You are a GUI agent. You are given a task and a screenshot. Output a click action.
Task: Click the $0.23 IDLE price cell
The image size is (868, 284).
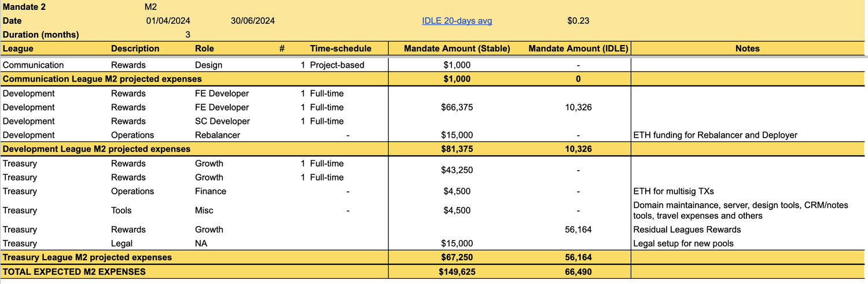click(578, 21)
